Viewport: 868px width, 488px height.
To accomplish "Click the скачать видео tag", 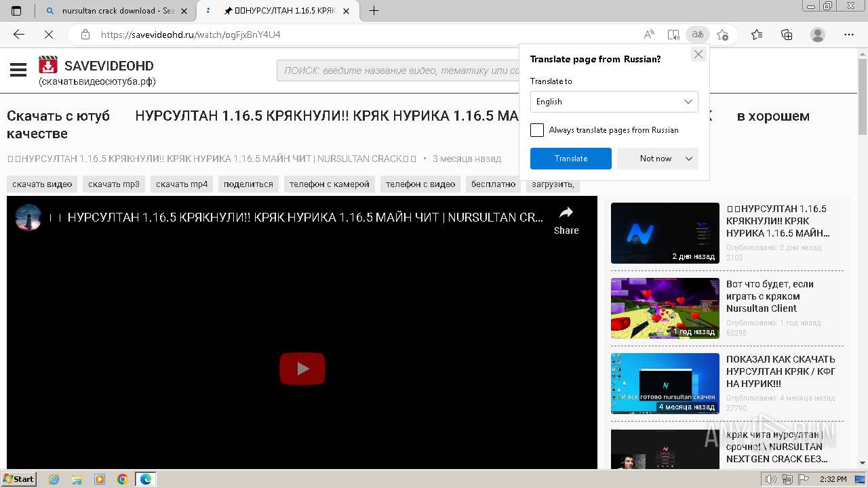I will coord(42,184).
